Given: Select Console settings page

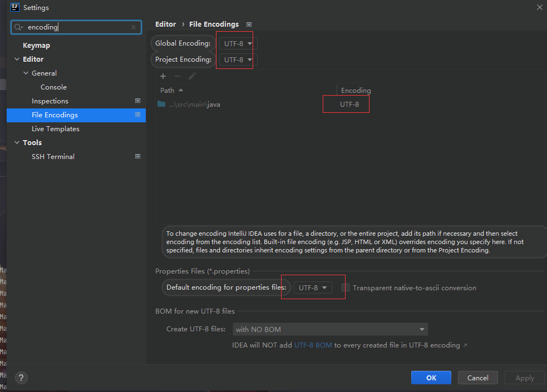Looking at the screenshot, I should click(54, 87).
